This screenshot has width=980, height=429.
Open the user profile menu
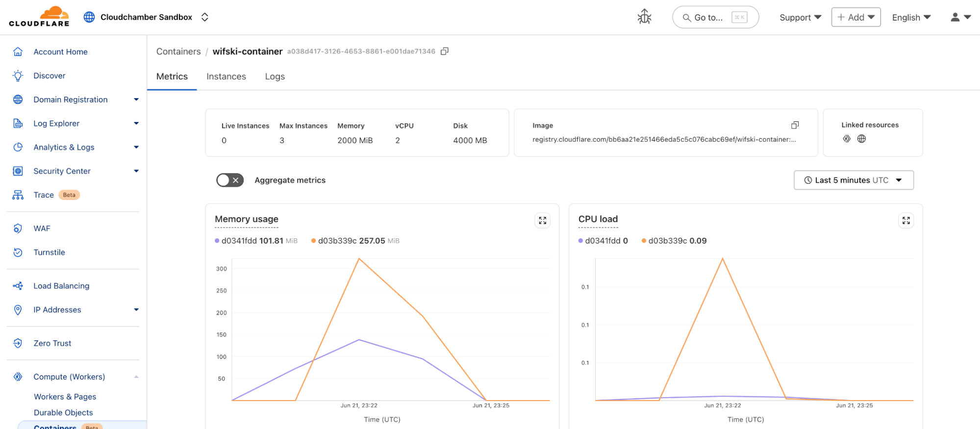[960, 17]
